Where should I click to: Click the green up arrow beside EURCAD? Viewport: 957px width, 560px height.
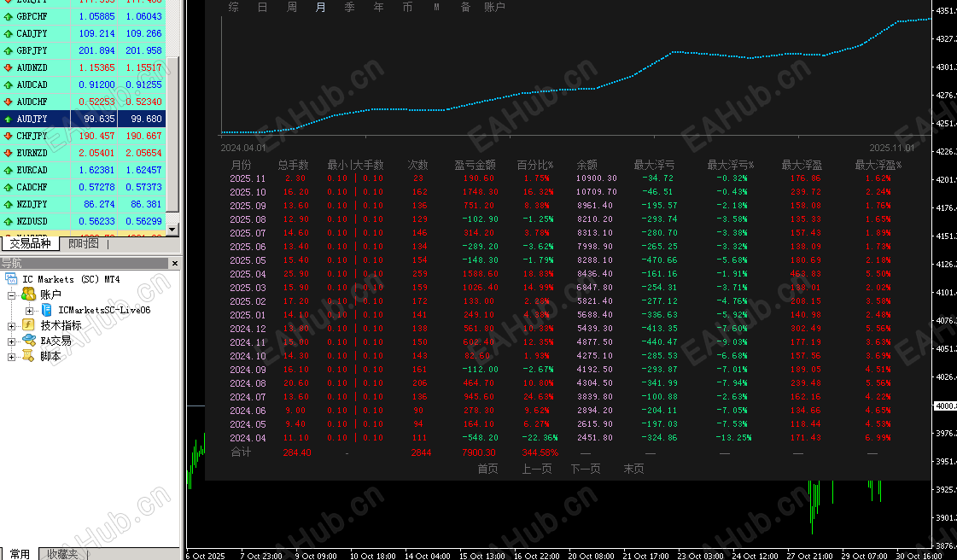8,170
